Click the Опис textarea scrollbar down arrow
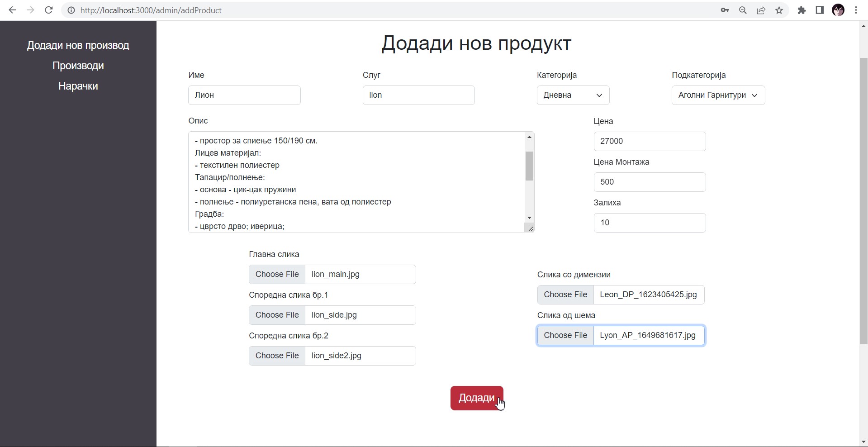 (x=529, y=218)
